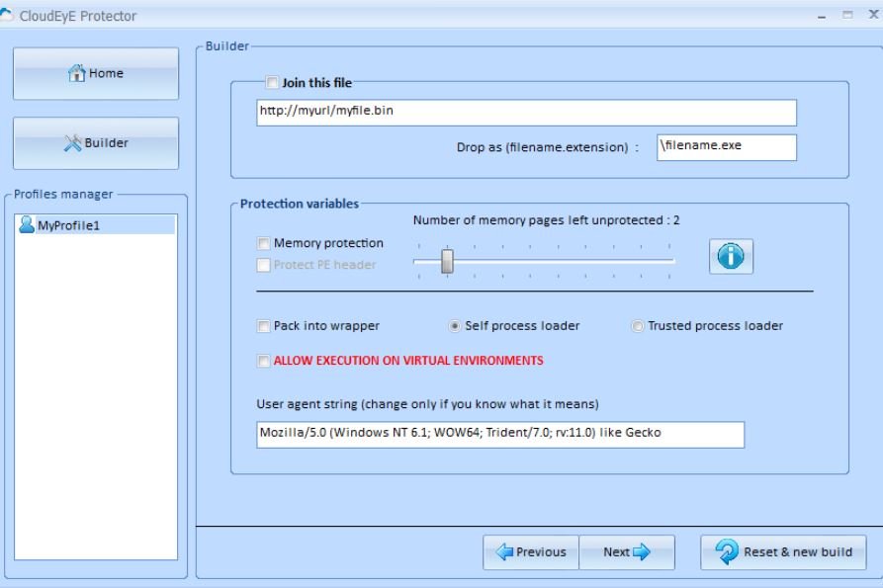Enable ALLOW EXECUTION ON VIRTUAL ENVIRONMENTS checkbox
This screenshot has width=883, height=588.
(263, 361)
